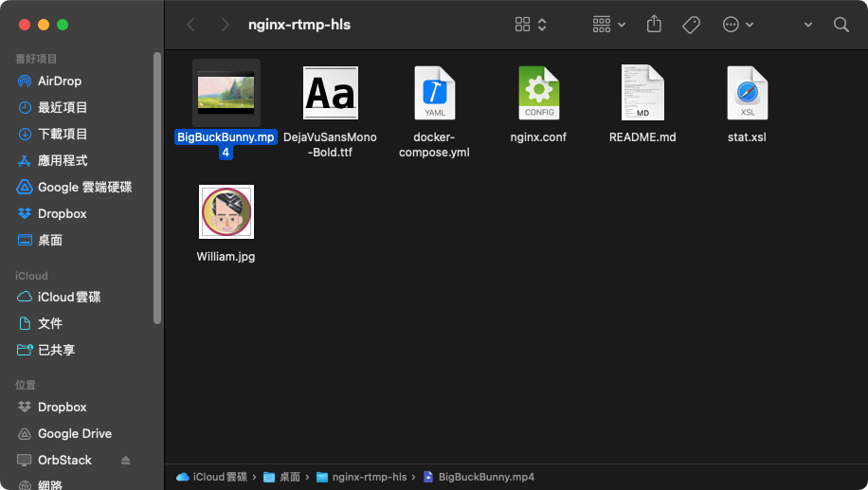Toggle the icon view switcher
This screenshot has width=868, height=490.
(x=531, y=25)
